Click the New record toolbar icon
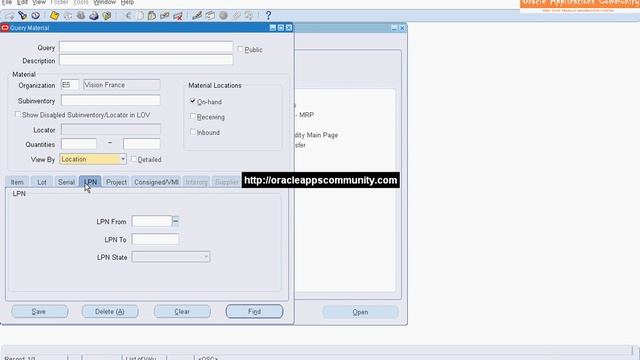 [x=9, y=16]
